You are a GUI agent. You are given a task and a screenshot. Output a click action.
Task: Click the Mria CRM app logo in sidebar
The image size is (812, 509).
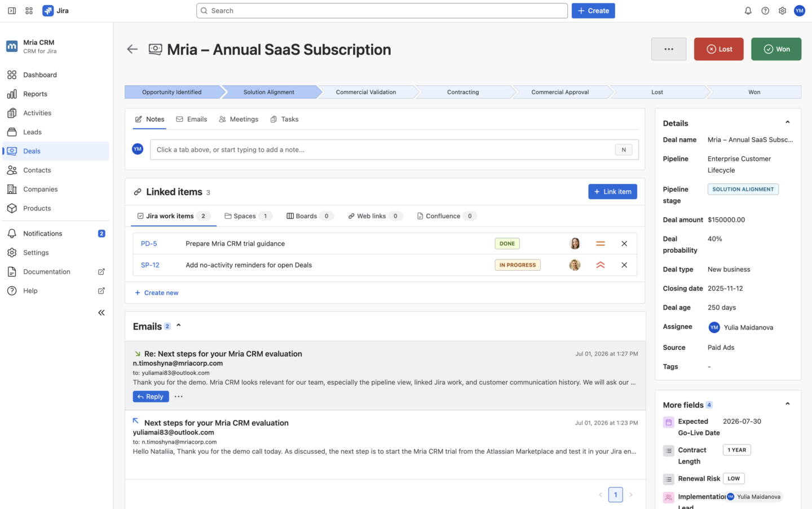(12, 46)
